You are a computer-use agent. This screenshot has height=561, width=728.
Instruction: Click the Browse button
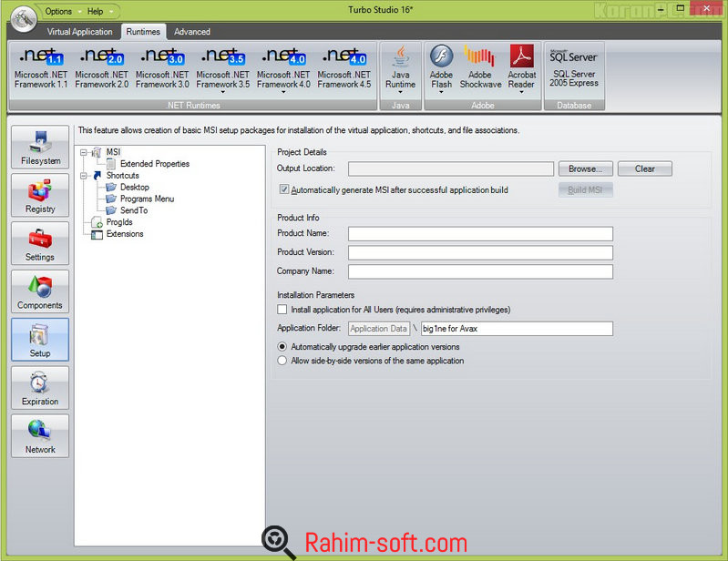click(586, 168)
